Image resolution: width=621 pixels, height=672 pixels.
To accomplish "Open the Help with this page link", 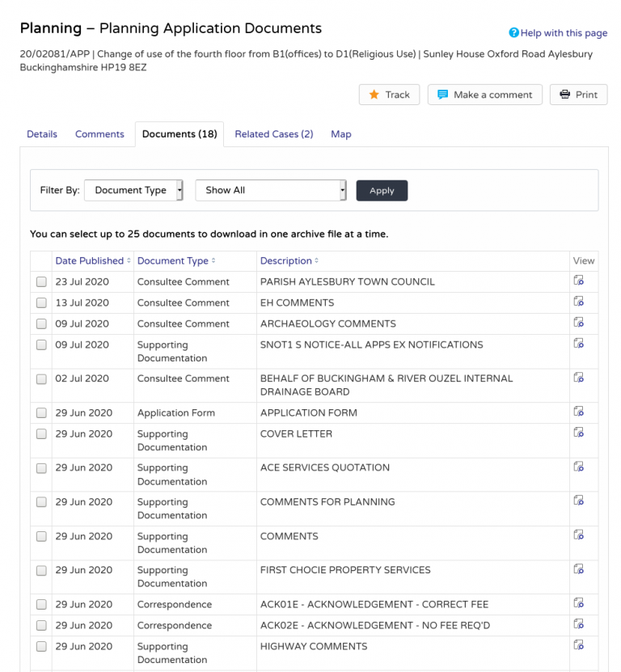I will (562, 33).
